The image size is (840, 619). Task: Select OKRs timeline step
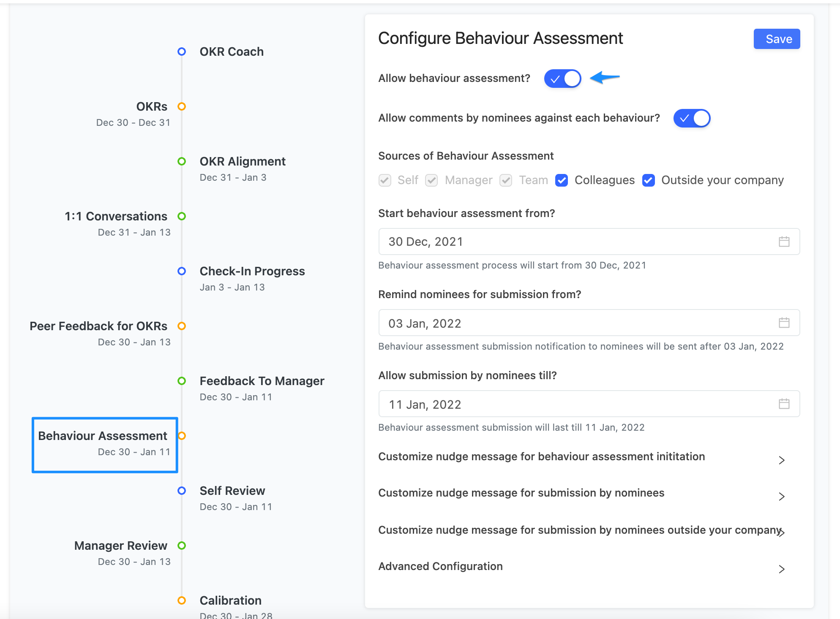(x=152, y=106)
